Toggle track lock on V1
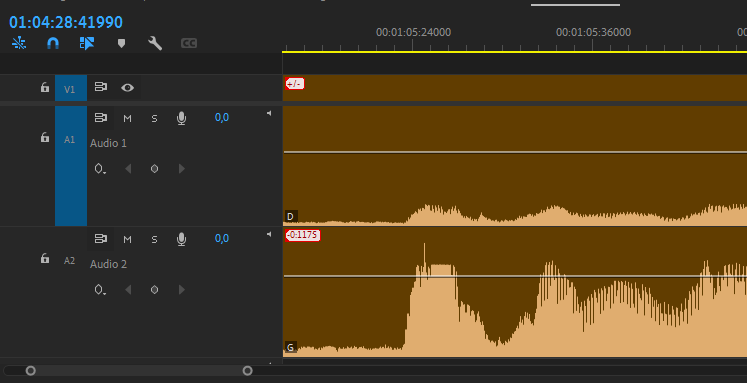Image resolution: width=747 pixels, height=383 pixels. coord(45,87)
